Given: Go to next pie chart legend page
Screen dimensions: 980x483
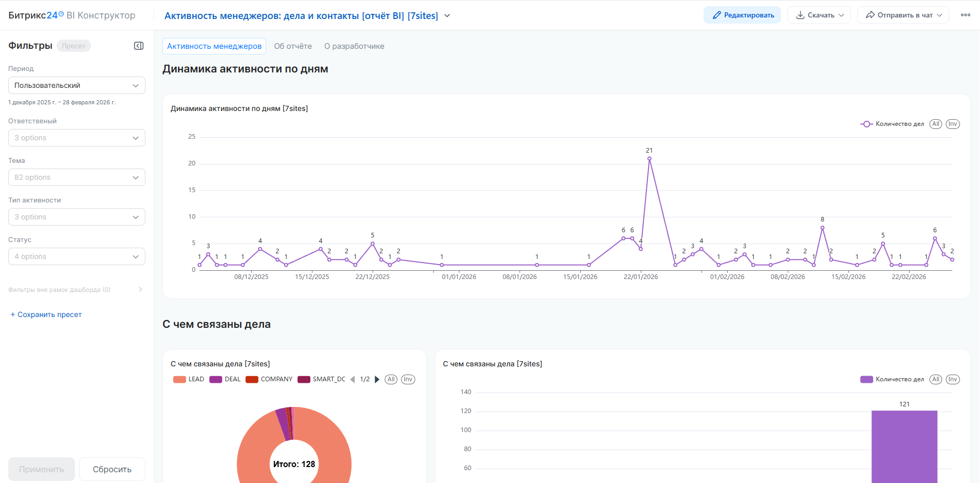Looking at the screenshot, I should tap(377, 379).
